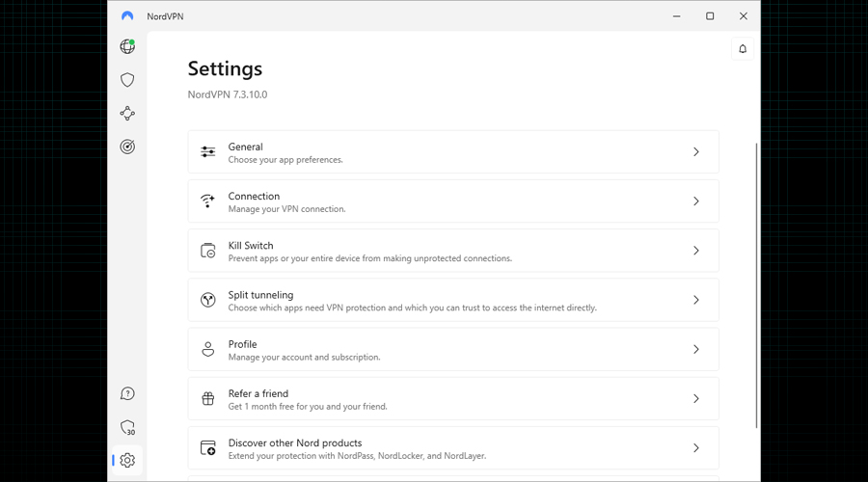Click the Refer a friend gift icon

pyautogui.click(x=208, y=398)
